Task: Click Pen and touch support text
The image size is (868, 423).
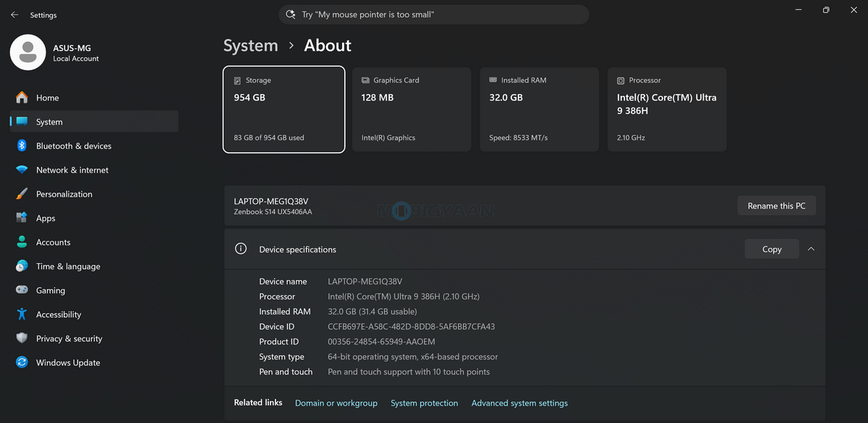Action: click(x=409, y=372)
